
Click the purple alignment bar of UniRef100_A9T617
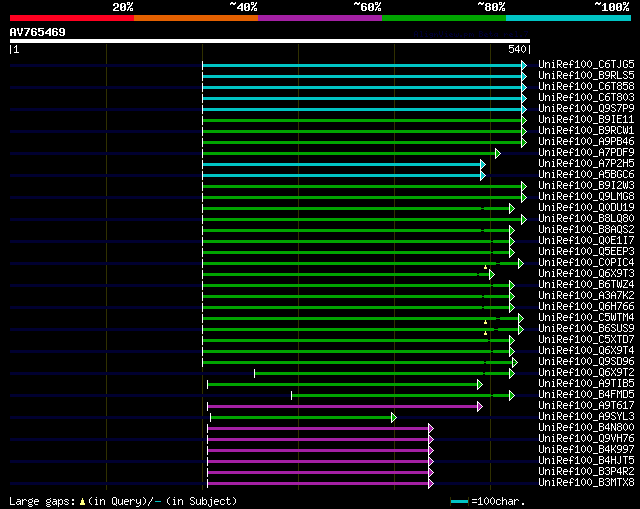pos(342,407)
